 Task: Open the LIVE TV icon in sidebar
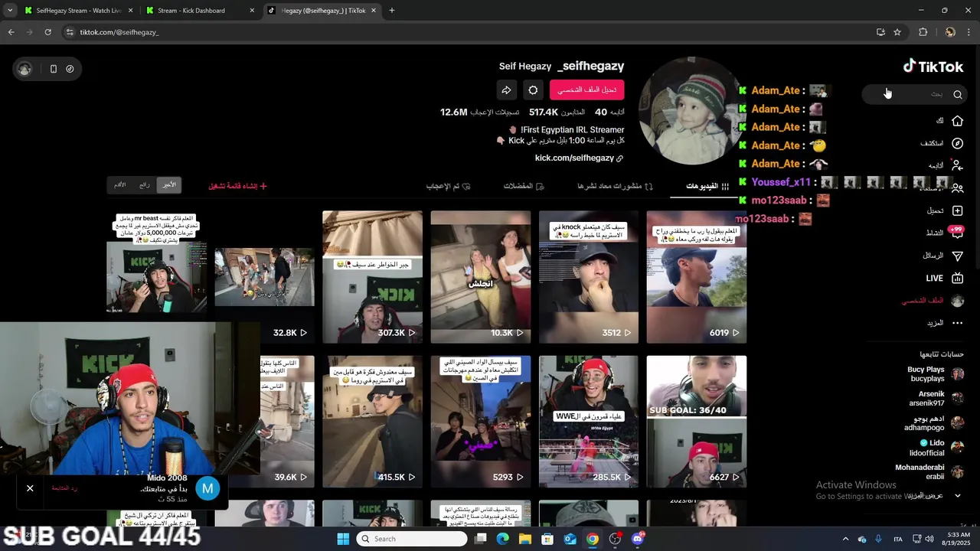click(957, 278)
